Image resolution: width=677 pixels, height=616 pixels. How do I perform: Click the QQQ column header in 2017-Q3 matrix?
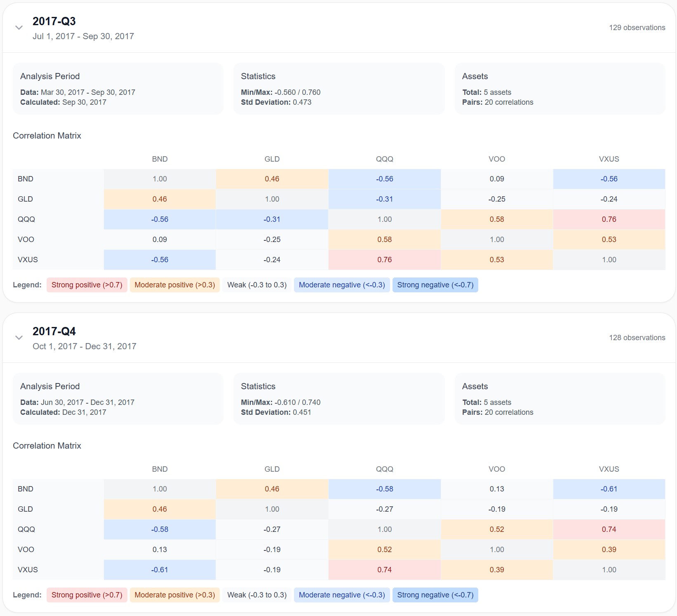pyautogui.click(x=385, y=159)
